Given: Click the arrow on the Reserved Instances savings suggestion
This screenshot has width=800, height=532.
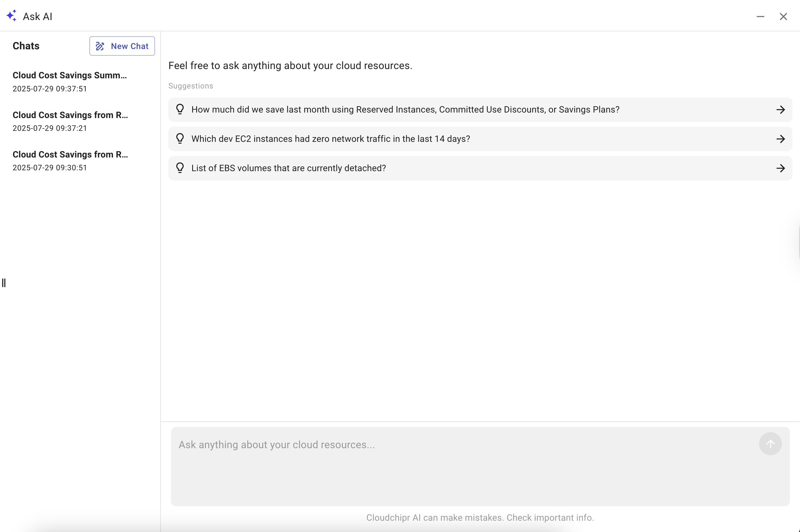Looking at the screenshot, I should point(780,110).
